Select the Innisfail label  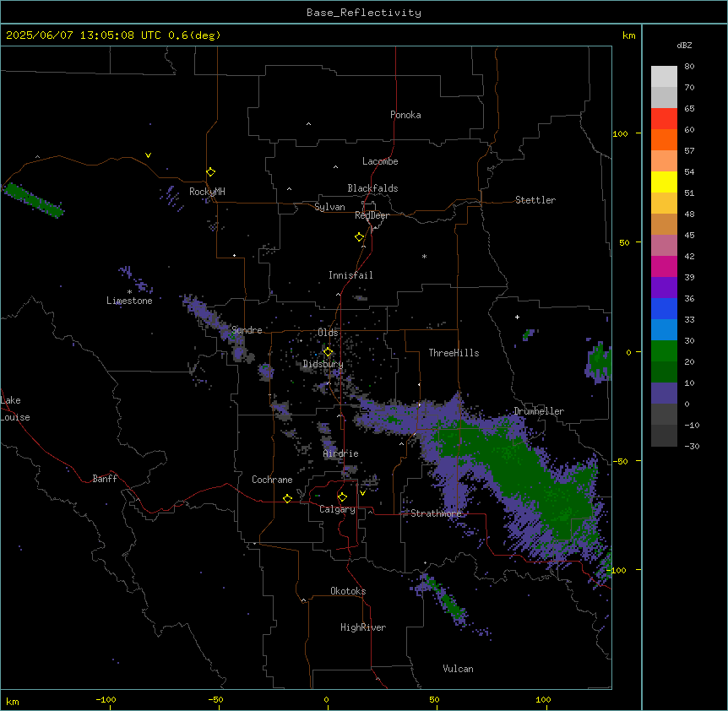point(350,275)
